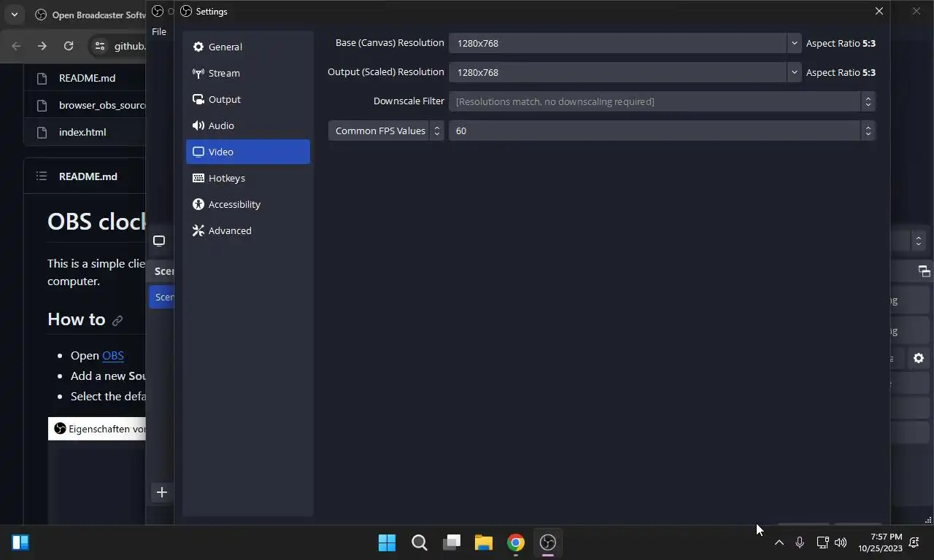This screenshot has width=934, height=560.
Task: Open the Hotkeys settings category
Action: [x=247, y=178]
